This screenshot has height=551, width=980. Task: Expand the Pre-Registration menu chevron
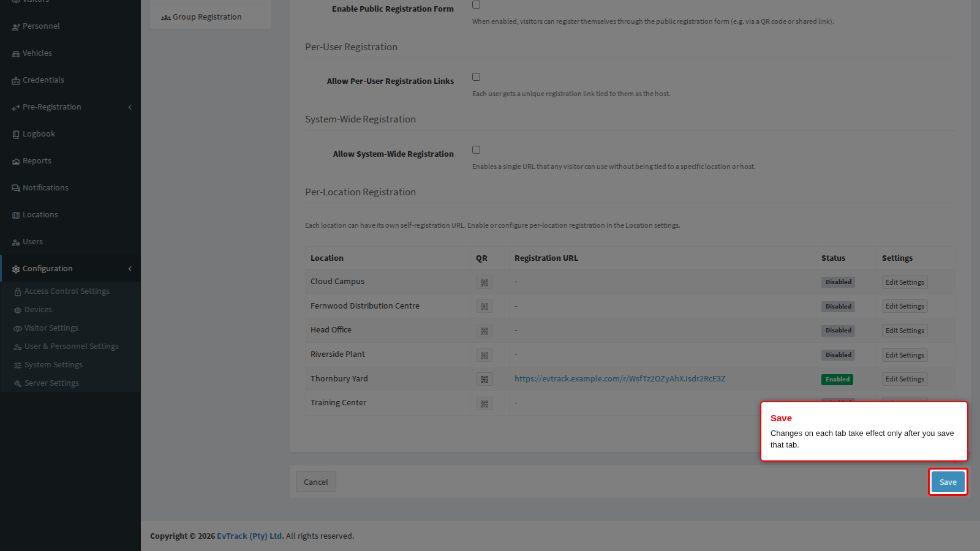130,107
